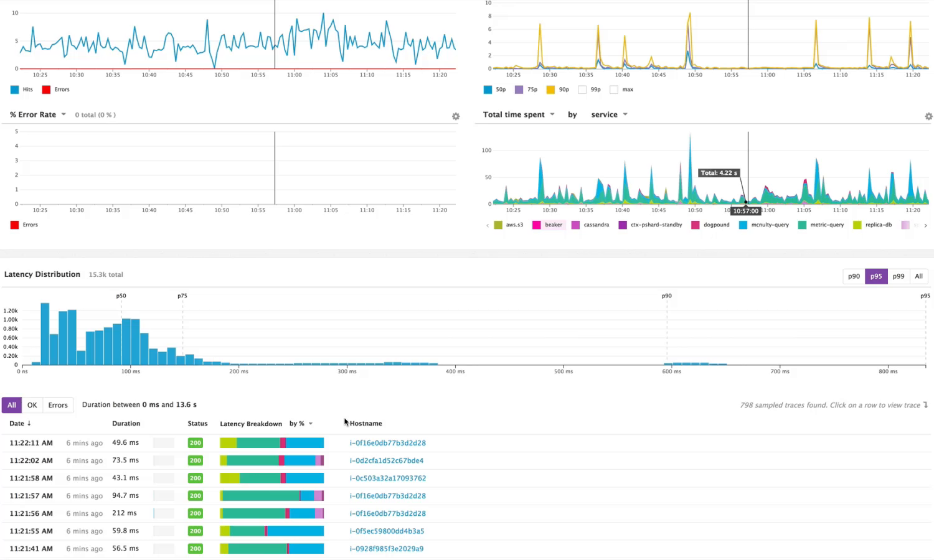934x560 pixels.
Task: Toggle Date column sort arrow
Action: pyautogui.click(x=30, y=423)
